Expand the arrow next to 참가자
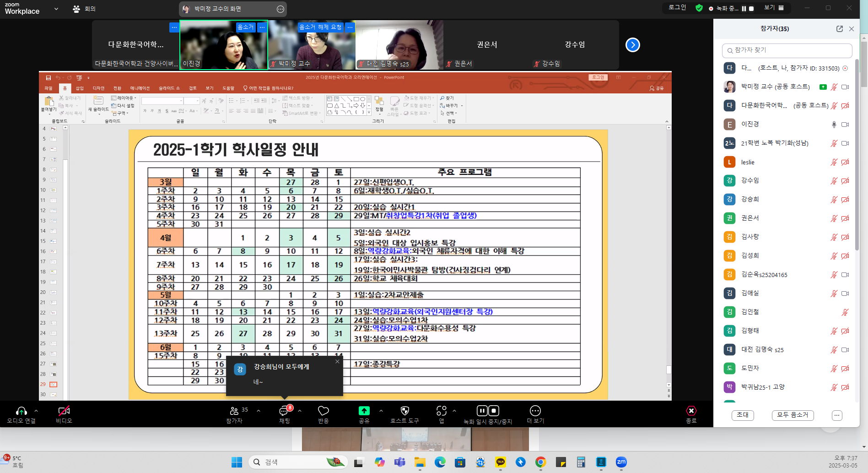The height and width of the screenshot is (473, 868). tap(259, 411)
